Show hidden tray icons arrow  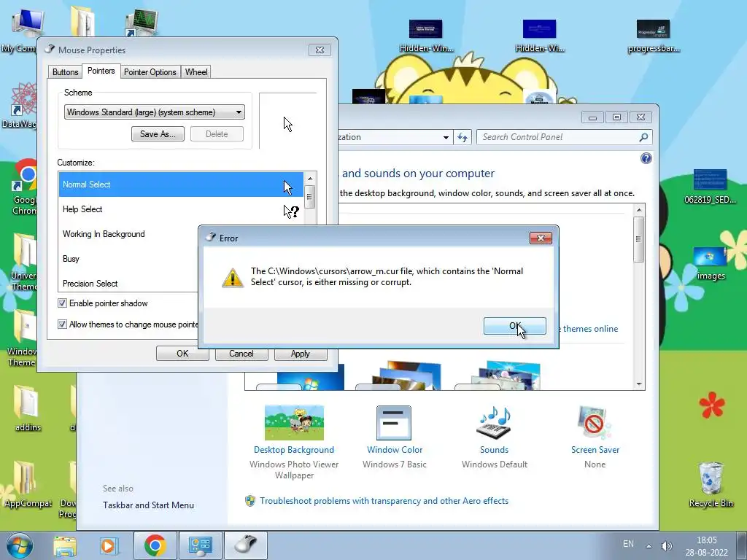[x=649, y=545]
